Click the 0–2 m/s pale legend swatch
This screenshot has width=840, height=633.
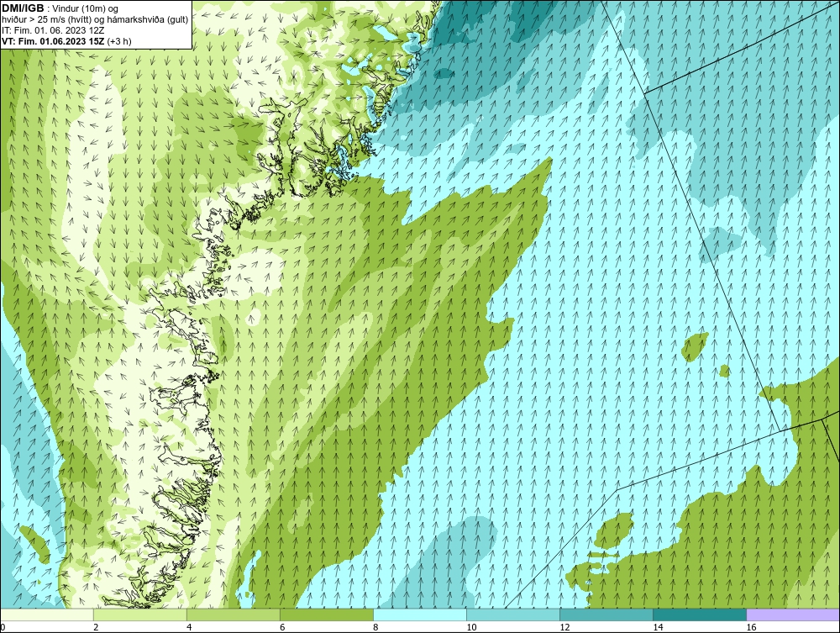pos(47,615)
